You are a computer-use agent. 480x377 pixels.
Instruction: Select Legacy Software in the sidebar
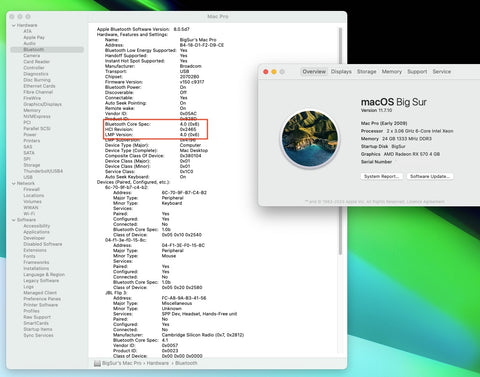(41, 281)
